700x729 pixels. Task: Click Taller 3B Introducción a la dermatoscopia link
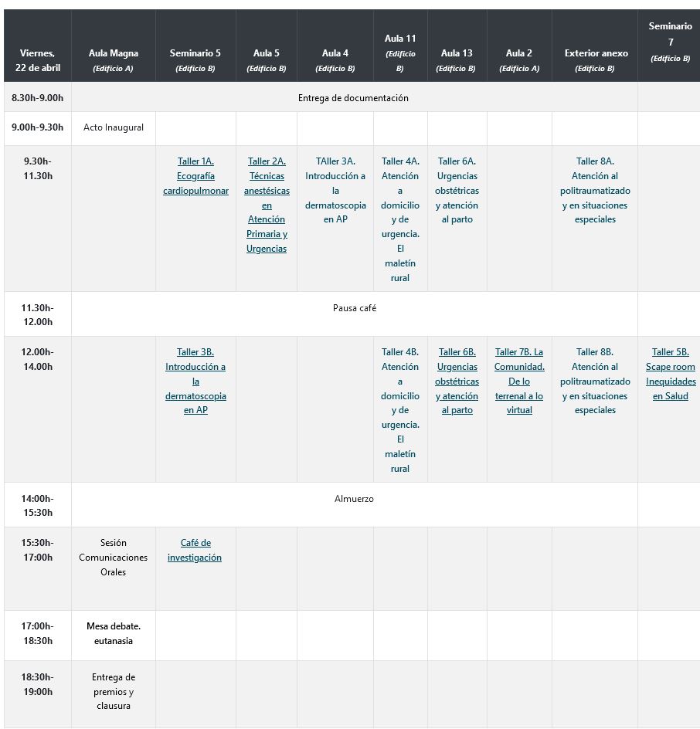195,381
